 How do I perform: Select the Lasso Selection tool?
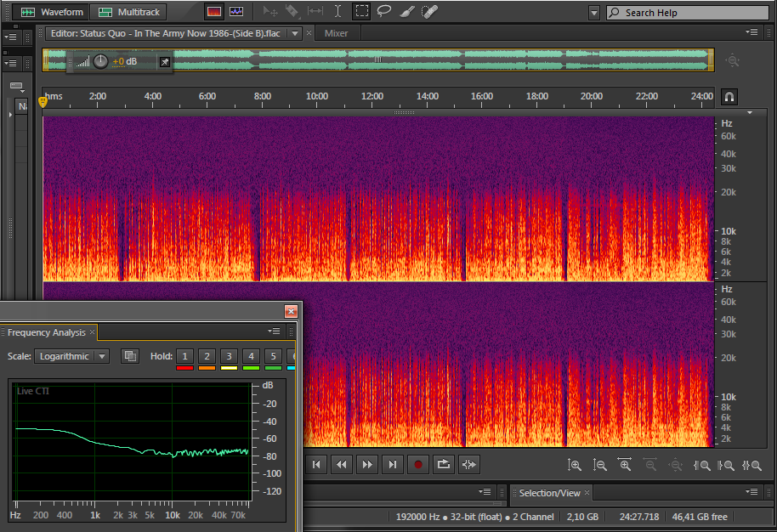point(384,11)
